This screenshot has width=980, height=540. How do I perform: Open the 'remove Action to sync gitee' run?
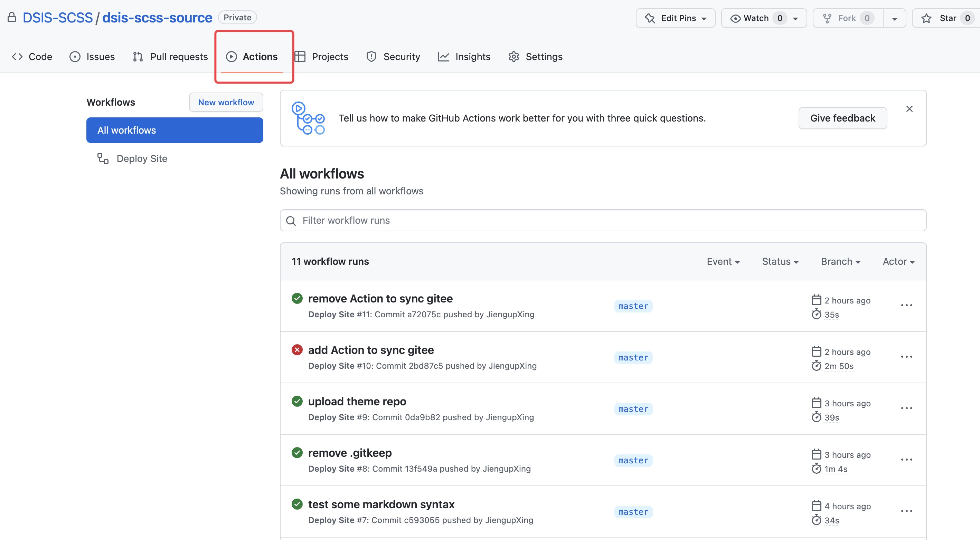(x=380, y=299)
